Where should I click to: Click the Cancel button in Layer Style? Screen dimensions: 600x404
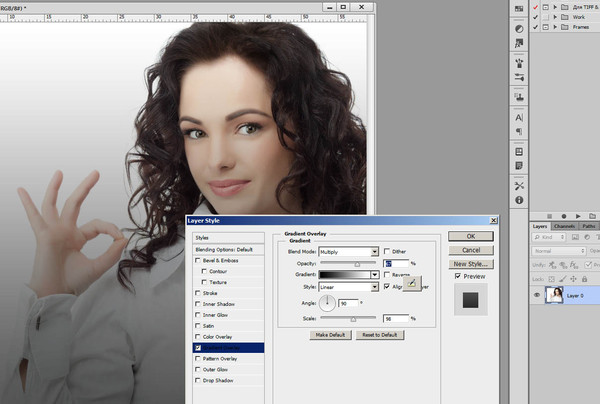(471, 250)
